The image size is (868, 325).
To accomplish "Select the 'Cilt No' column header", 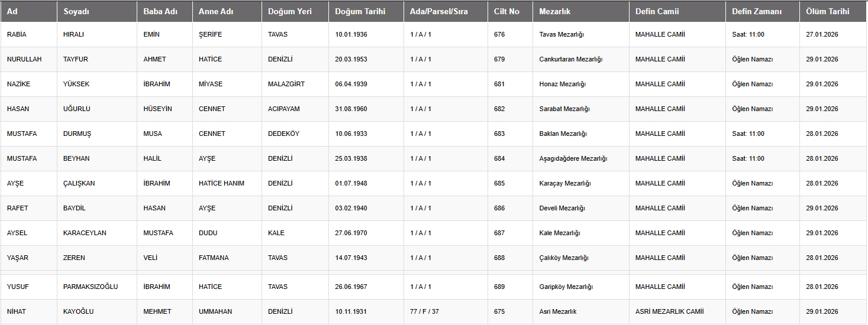I will point(506,11).
